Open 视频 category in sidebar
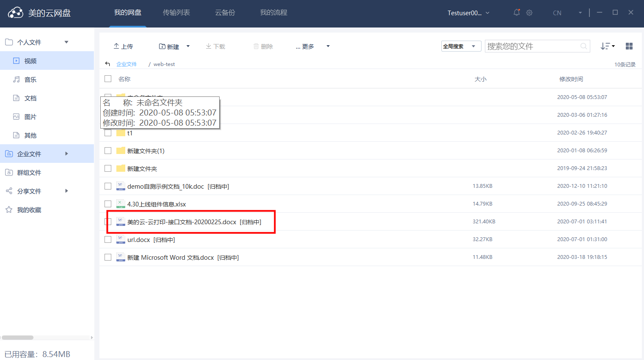The width and height of the screenshot is (644, 360). coord(47,60)
